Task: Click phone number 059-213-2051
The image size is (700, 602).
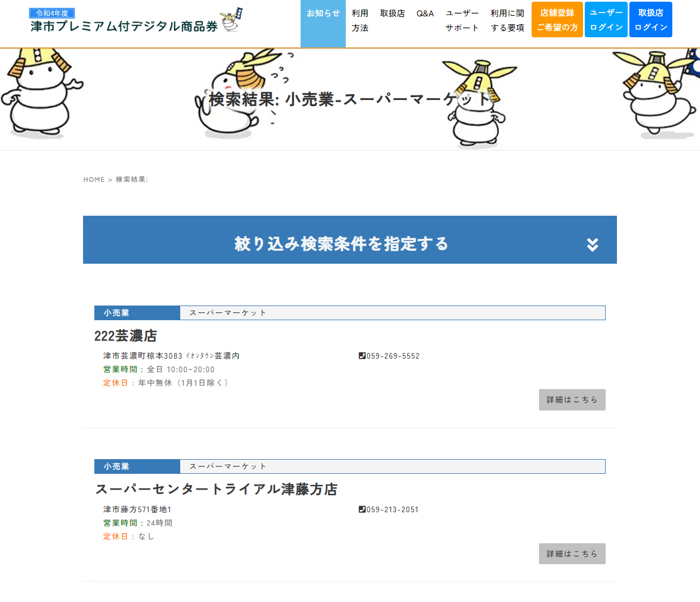Action: (393, 510)
